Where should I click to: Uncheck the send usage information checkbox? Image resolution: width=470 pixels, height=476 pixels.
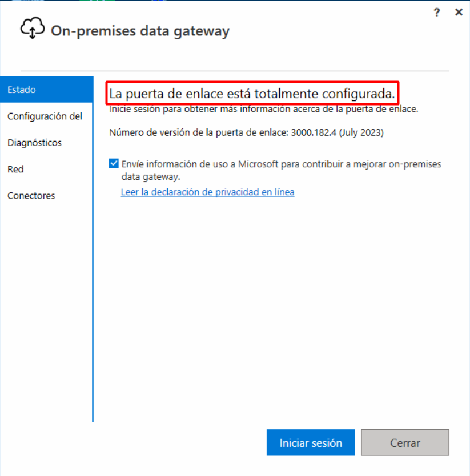(114, 163)
